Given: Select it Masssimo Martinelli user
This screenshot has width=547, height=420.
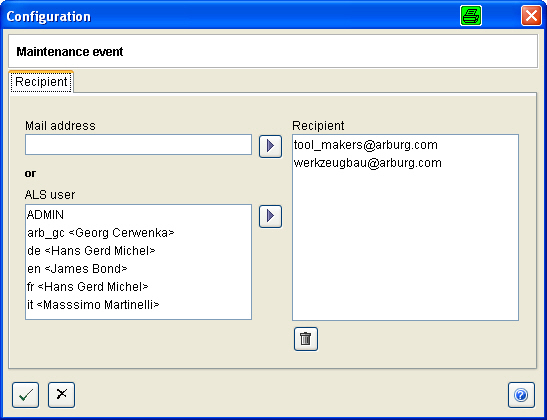Looking at the screenshot, I should pyautogui.click(x=138, y=305).
